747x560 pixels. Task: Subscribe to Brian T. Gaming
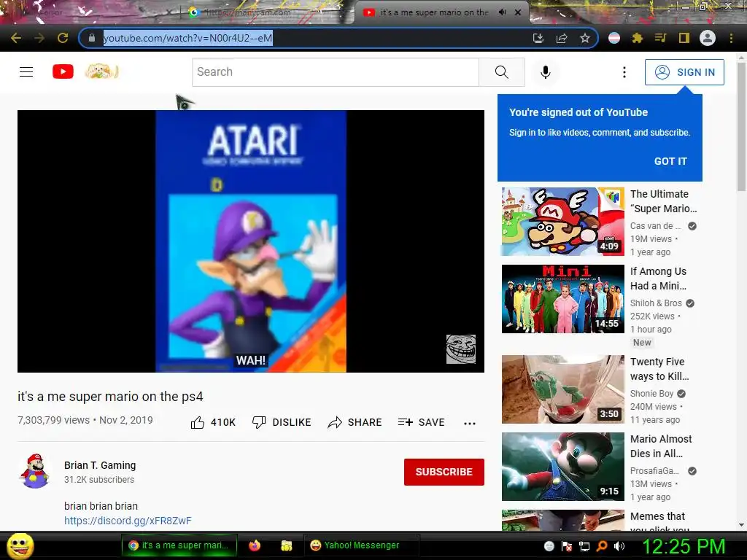point(444,472)
